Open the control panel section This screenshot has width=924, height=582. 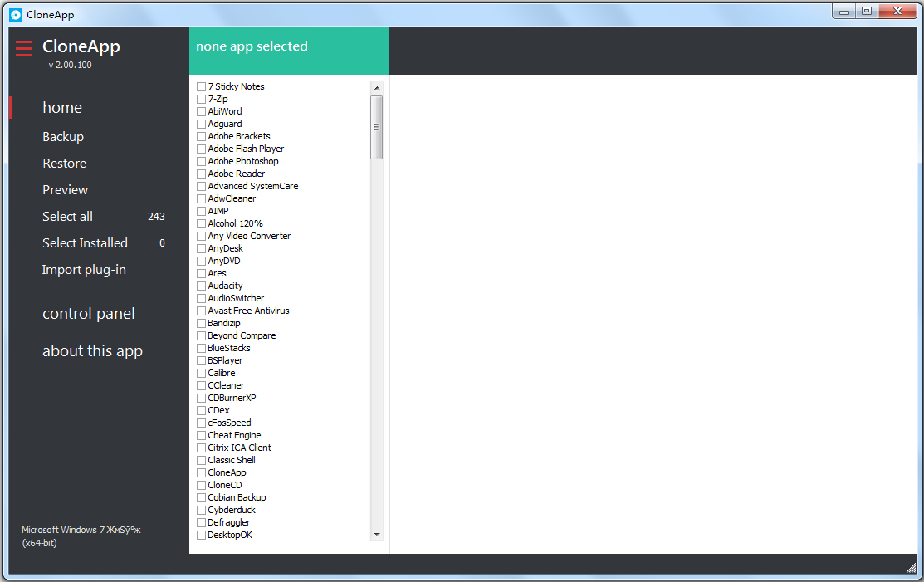[x=88, y=313]
